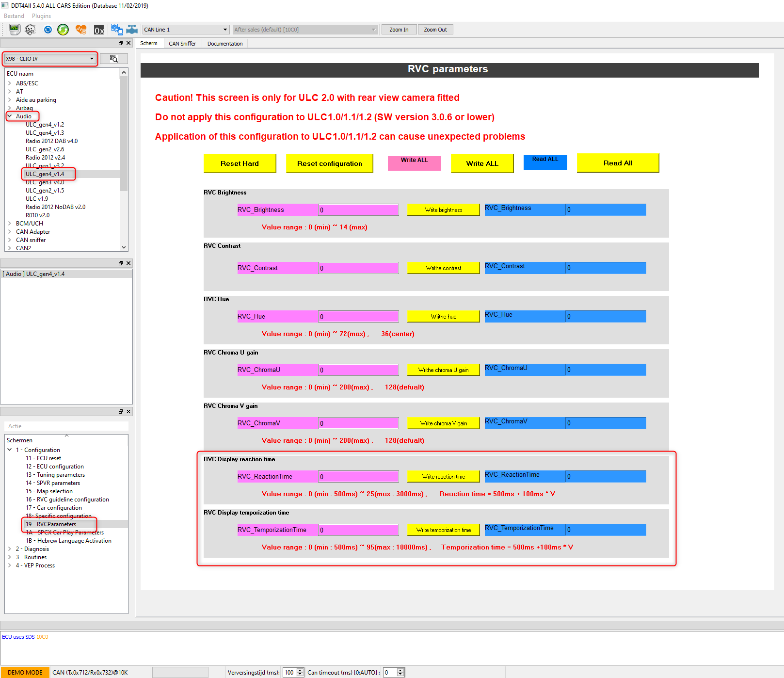Toggle expert mode with the face icon
784x678 pixels.
31,30
